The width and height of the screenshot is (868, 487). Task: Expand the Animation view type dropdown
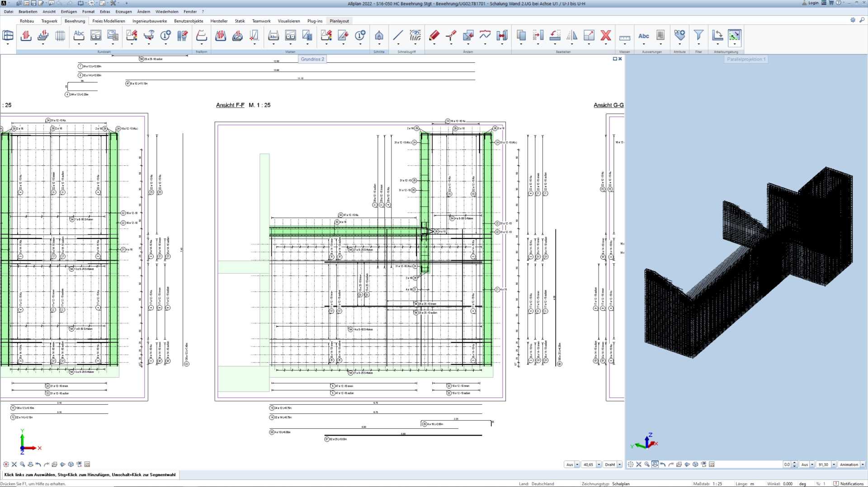863,464
